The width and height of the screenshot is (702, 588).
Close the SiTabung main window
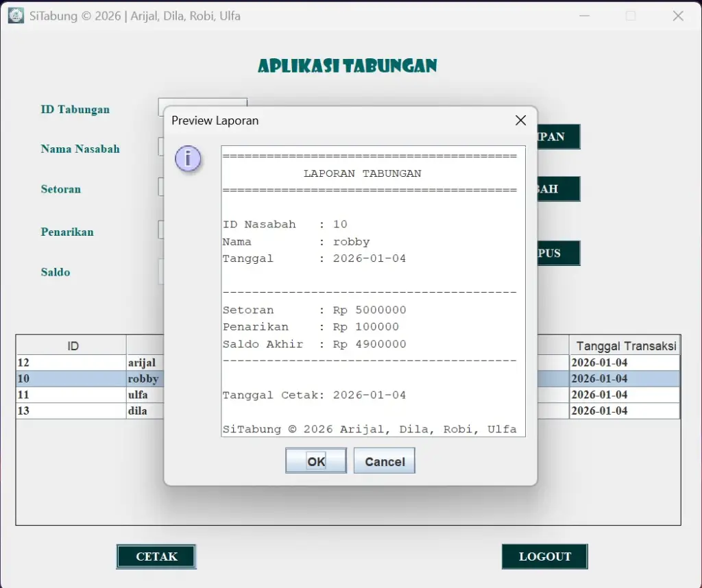[678, 16]
